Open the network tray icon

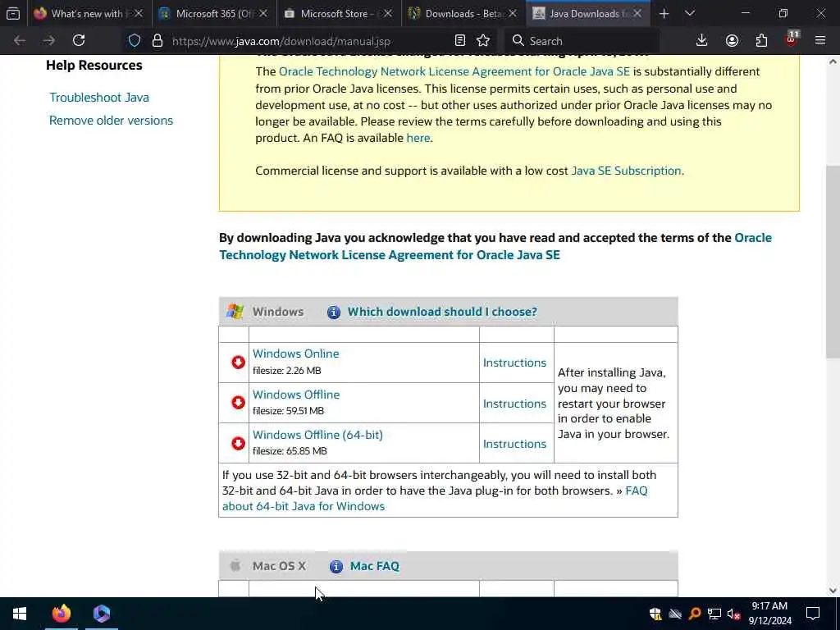714,614
